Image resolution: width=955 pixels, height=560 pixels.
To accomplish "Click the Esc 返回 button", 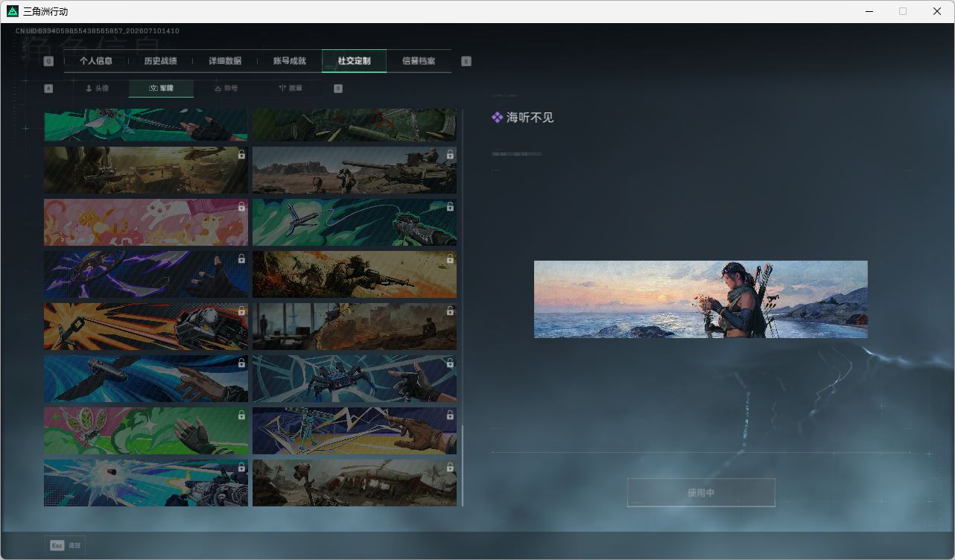I will point(66,546).
